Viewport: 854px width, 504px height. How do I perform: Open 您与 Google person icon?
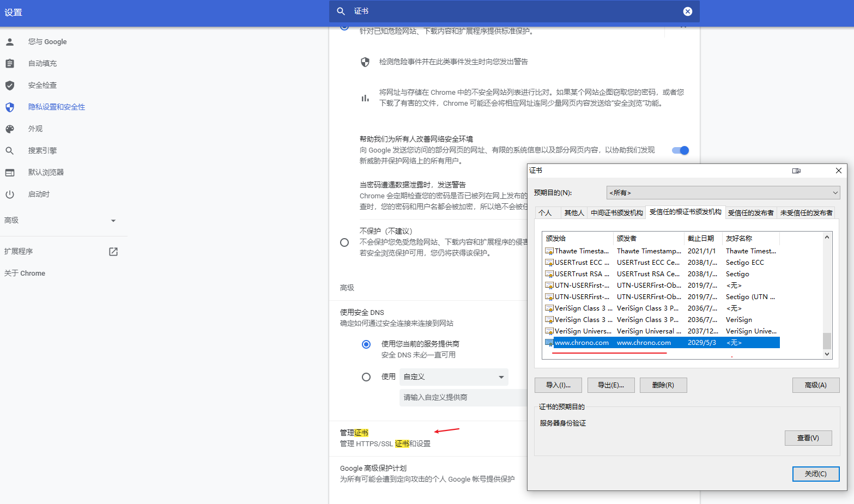point(10,41)
